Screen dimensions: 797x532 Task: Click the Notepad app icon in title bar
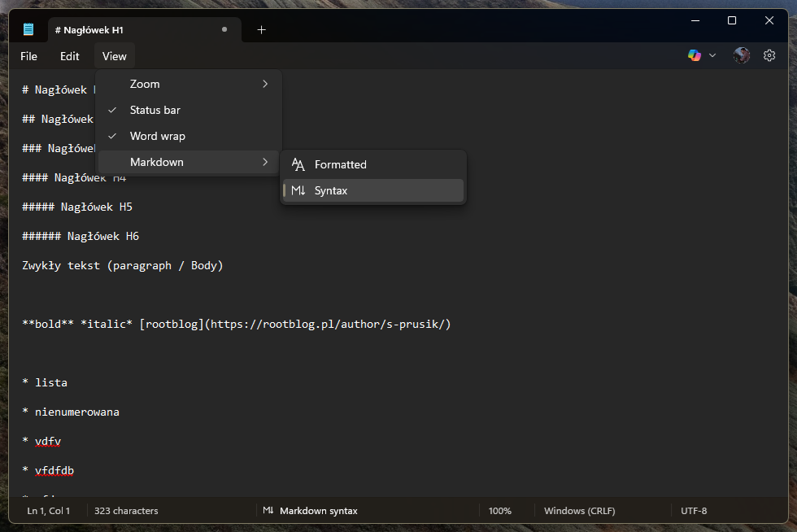pyautogui.click(x=28, y=30)
